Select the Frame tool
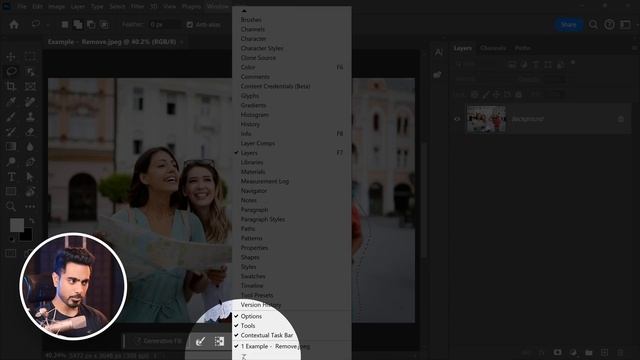640x360 pixels. click(30, 86)
